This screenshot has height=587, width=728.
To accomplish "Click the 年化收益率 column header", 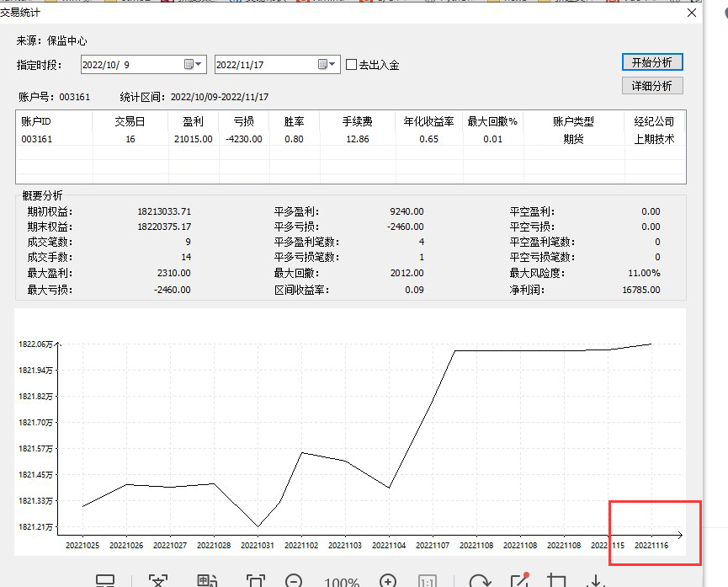I will [428, 121].
